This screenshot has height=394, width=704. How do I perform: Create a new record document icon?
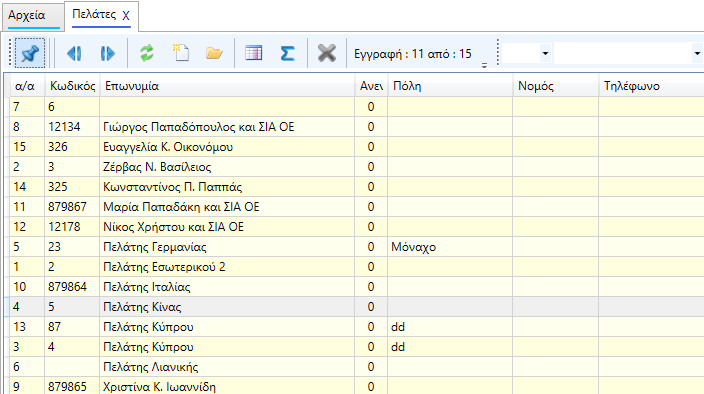[x=181, y=53]
